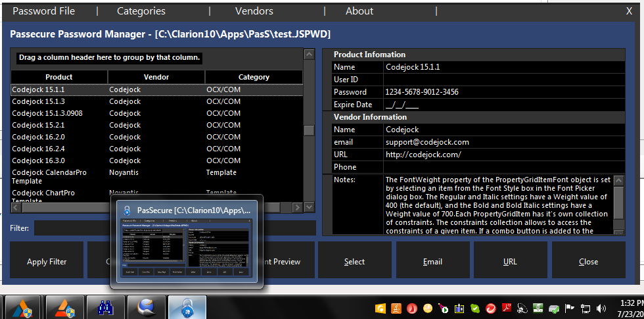Open the Vendors menu

click(253, 11)
